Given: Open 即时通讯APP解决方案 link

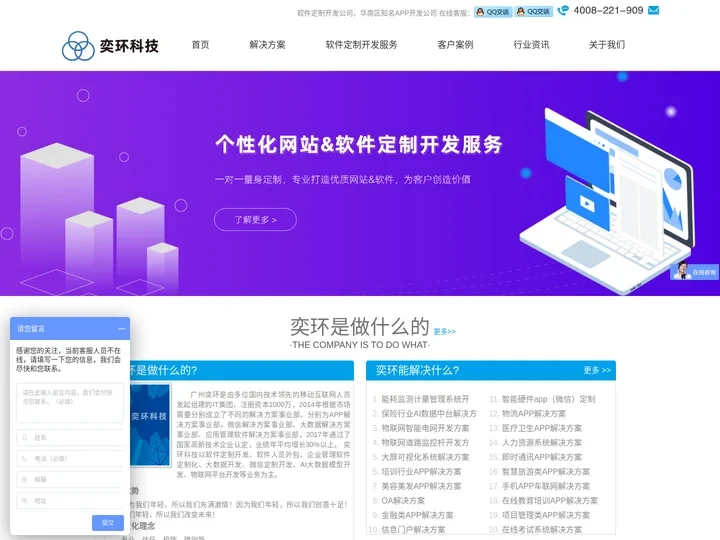Looking at the screenshot, I should [x=542, y=457].
